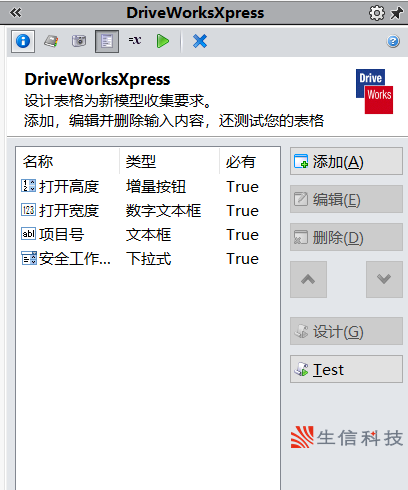Screen dimensions: 408x490
Task: Click the 添加(A) add button
Action: point(346,161)
